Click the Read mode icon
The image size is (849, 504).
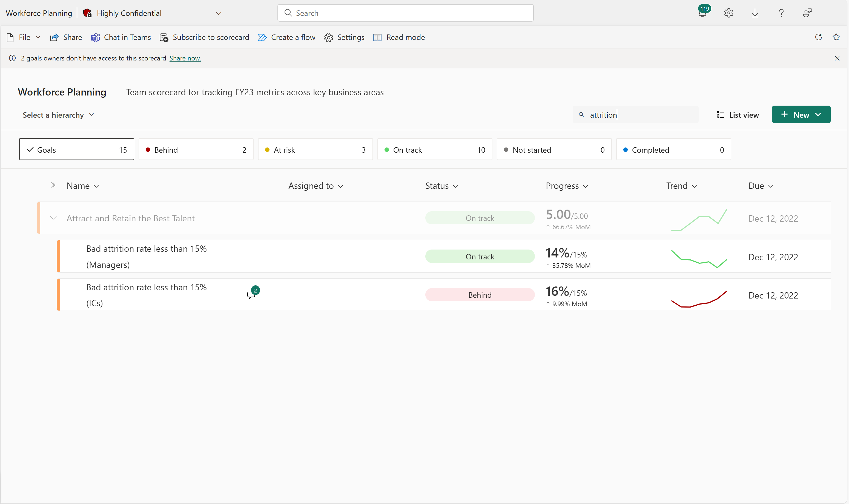click(378, 37)
